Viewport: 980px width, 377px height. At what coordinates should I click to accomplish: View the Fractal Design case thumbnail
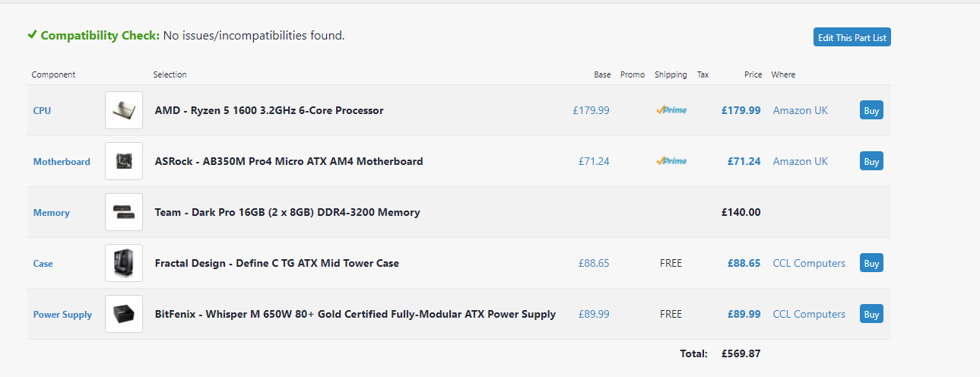point(124,263)
